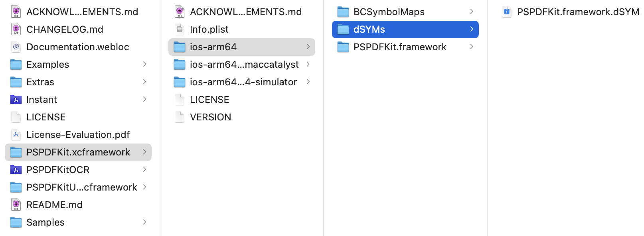Viewport: 644px width, 236px height.
Task: Click the blue dSYMs folder icon
Action: click(x=343, y=29)
